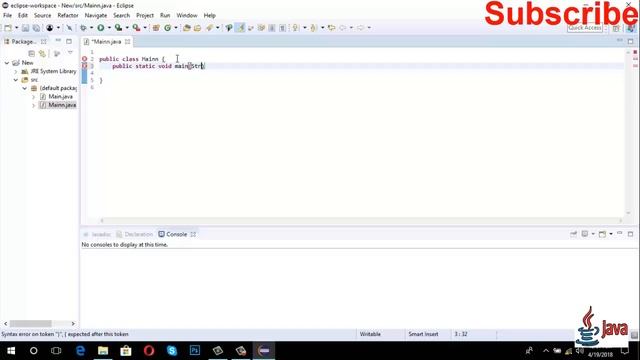
Task: Open the Coverage dropdown arrow
Action: point(127,28)
